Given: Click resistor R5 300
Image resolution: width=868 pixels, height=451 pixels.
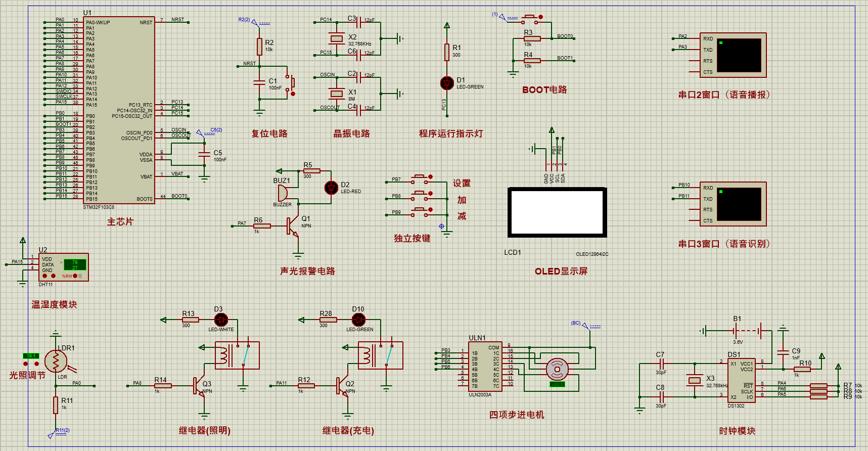Looking at the screenshot, I should 311,171.
